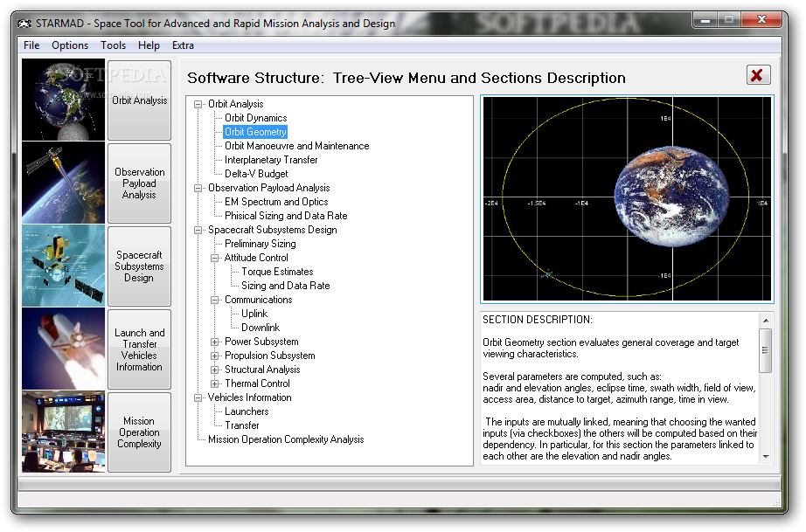The width and height of the screenshot is (806, 532).
Task: Select Observation Payload Analysis root label
Action: 269,188
